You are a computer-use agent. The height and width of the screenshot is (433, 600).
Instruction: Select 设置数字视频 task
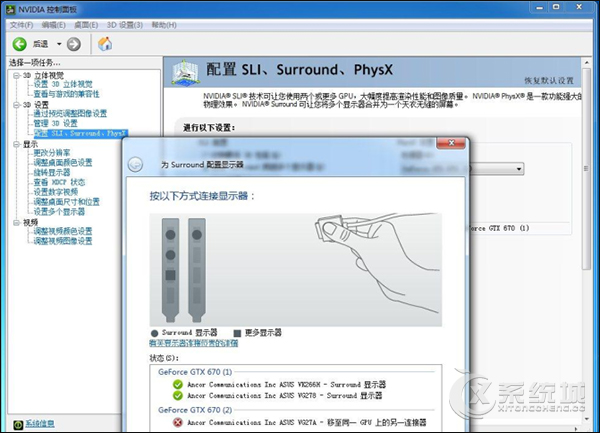click(x=55, y=192)
